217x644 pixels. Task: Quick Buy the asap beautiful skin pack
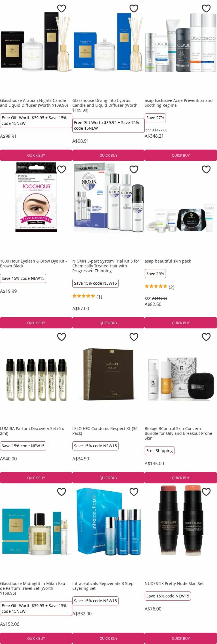point(181,323)
